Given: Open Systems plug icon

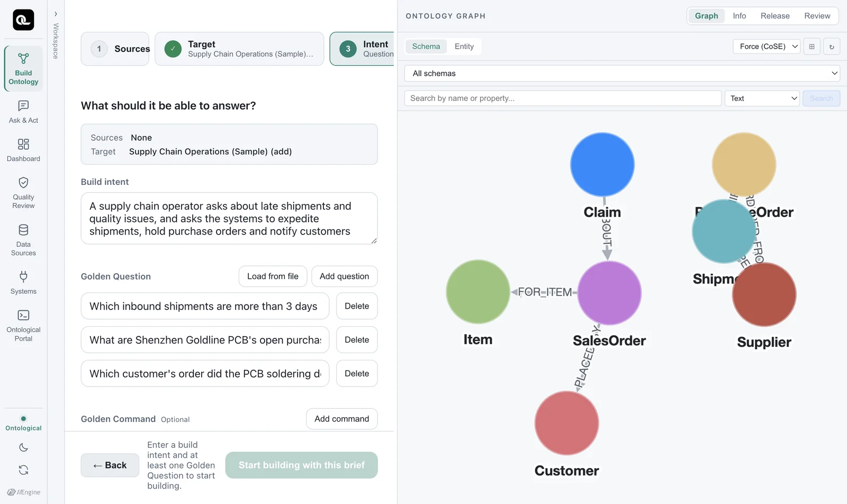Looking at the screenshot, I should 23,276.
